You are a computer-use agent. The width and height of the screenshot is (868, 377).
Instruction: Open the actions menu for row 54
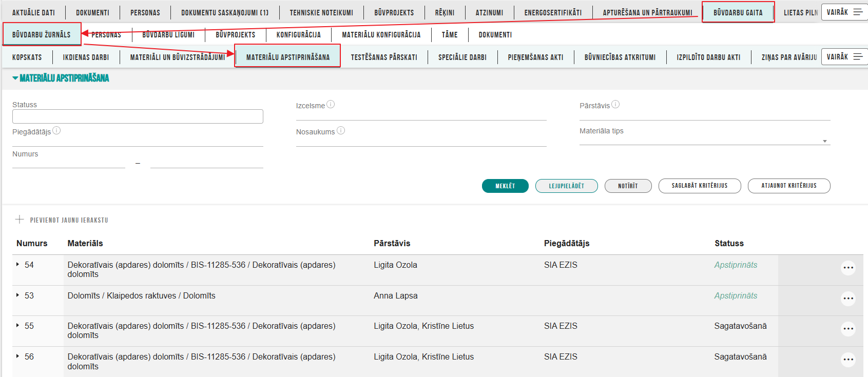[848, 268]
